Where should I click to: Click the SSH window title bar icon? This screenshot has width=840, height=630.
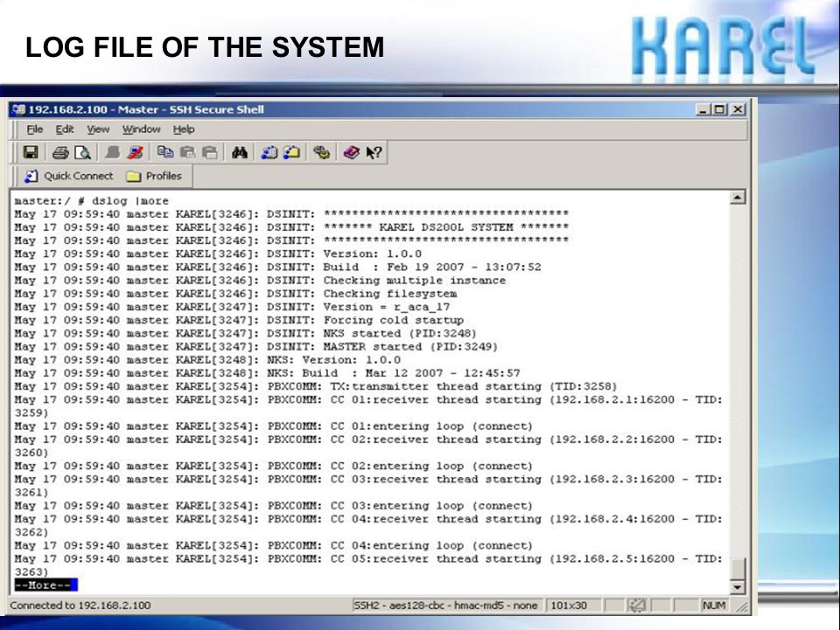tap(18, 109)
